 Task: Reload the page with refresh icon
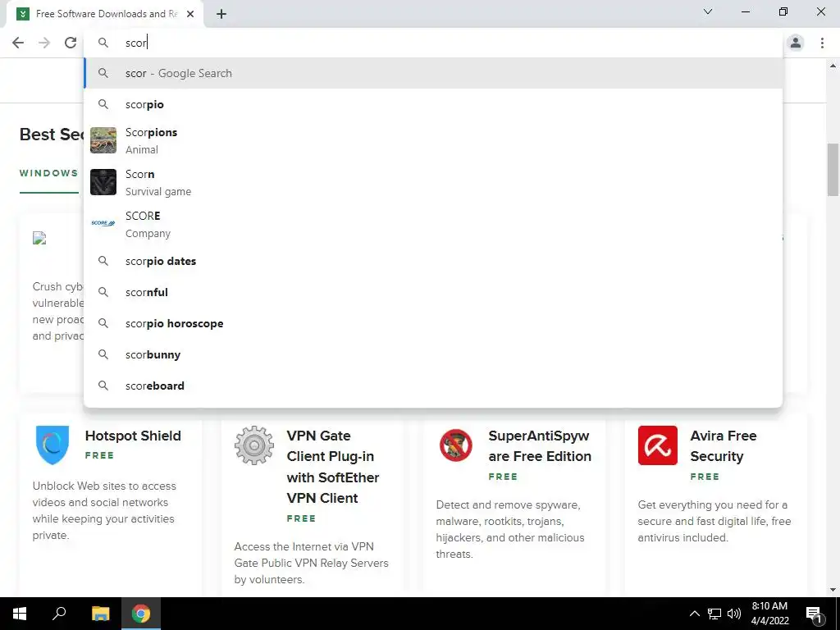tap(71, 43)
